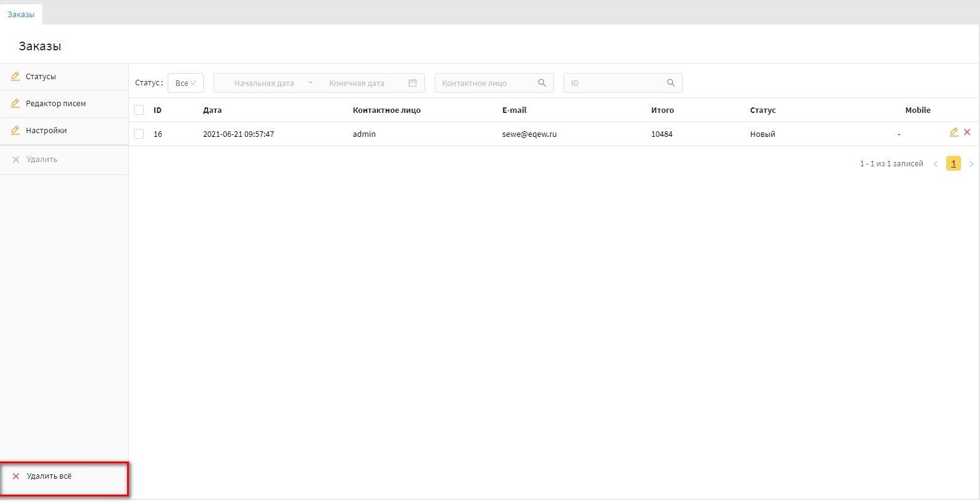The width and height of the screenshot is (980, 502).
Task: Click the search icon in ID field
Action: pos(671,83)
